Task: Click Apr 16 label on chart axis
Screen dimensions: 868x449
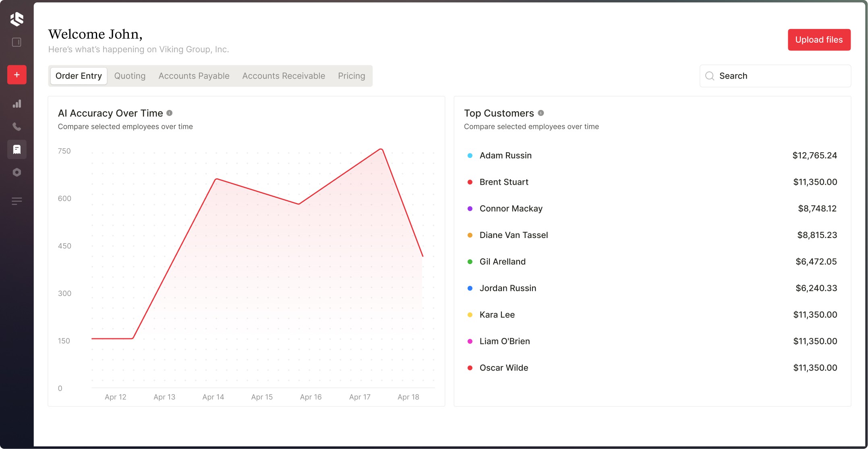Action: click(x=311, y=397)
